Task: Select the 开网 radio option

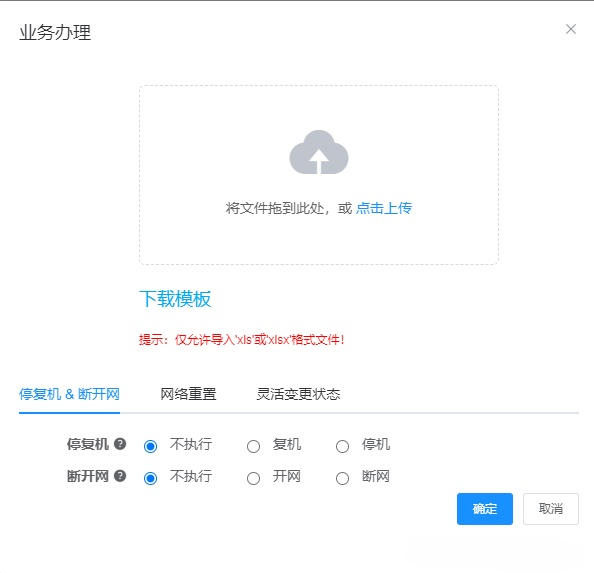Action: [x=253, y=478]
